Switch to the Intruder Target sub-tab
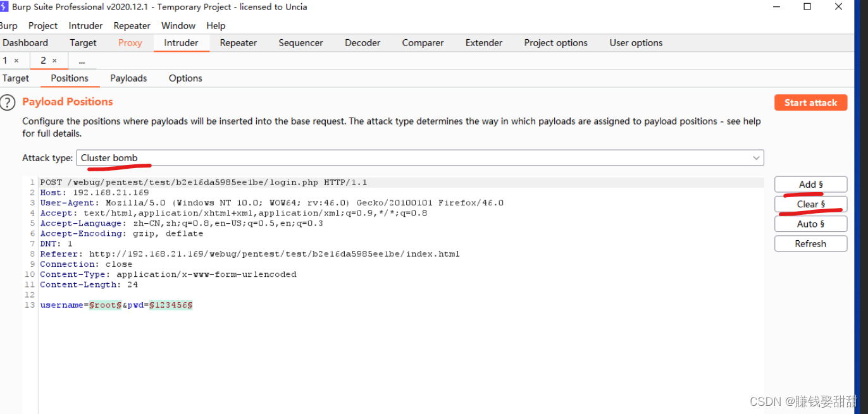 (15, 78)
